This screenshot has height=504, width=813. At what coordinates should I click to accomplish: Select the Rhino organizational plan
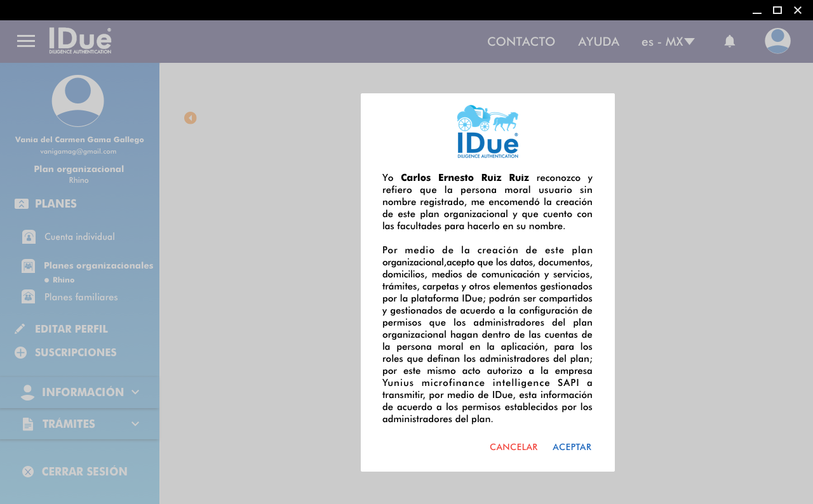(63, 280)
